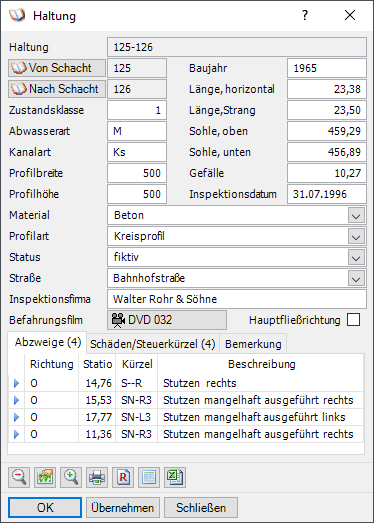Open the Material dropdown showing Beton

click(356, 215)
